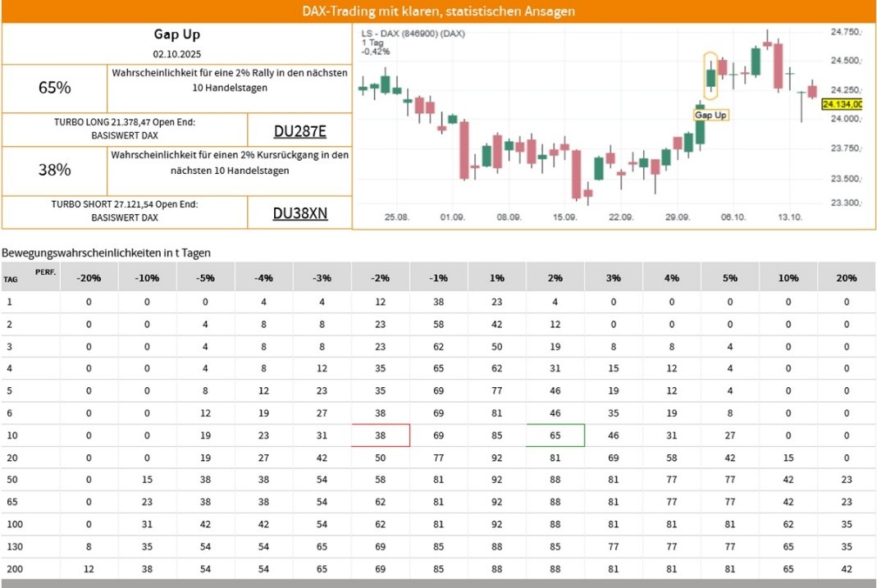Click the 02.10.2025 date under Gap Up
Viewport: 877px width, 588px height.
pos(176,53)
